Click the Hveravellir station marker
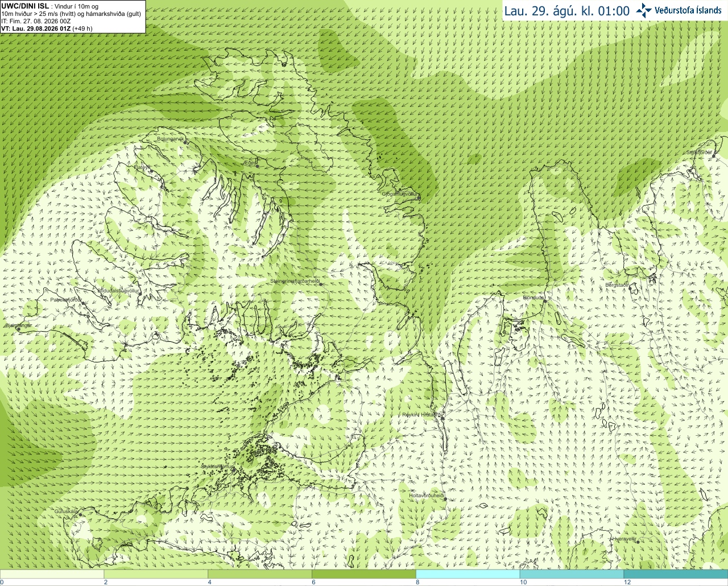This screenshot has height=586, width=728. (x=638, y=542)
